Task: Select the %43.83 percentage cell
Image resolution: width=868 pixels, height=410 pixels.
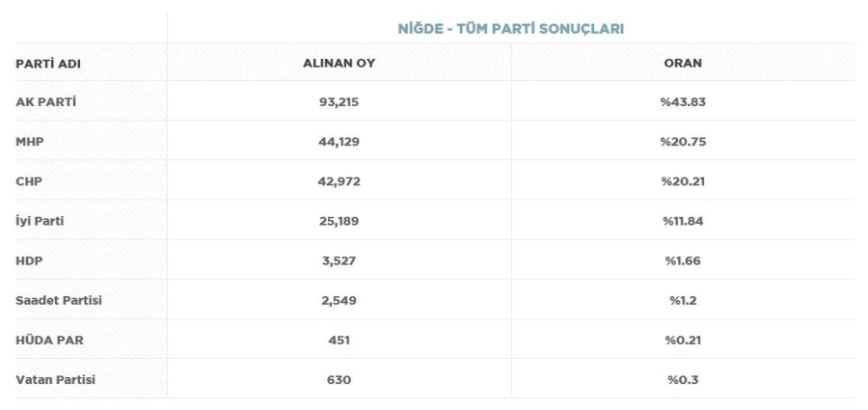Action: point(683,102)
